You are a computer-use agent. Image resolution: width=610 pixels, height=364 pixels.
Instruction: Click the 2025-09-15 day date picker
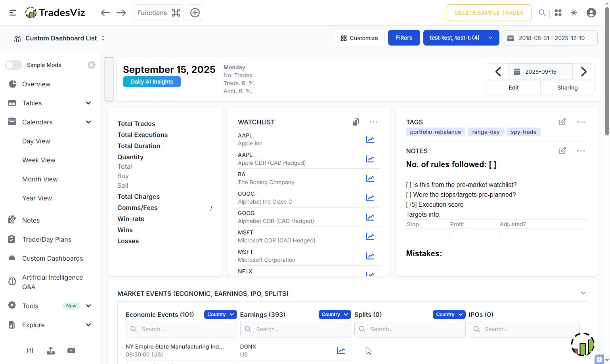click(541, 72)
